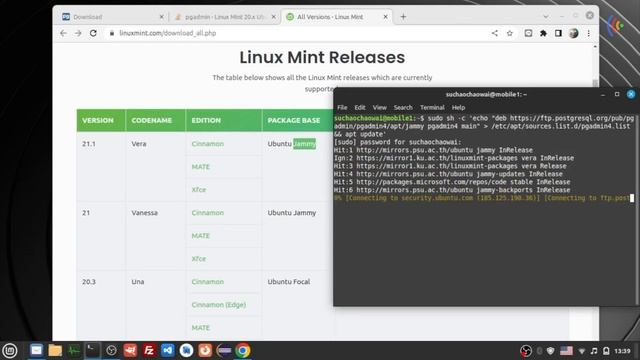
Task: Click the OBS tray icon
Action: (526, 351)
